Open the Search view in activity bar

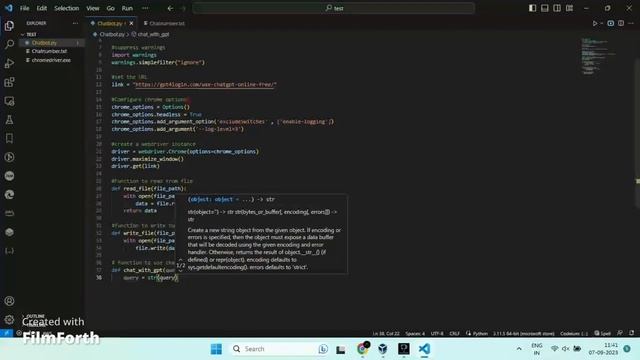click(x=9, y=44)
